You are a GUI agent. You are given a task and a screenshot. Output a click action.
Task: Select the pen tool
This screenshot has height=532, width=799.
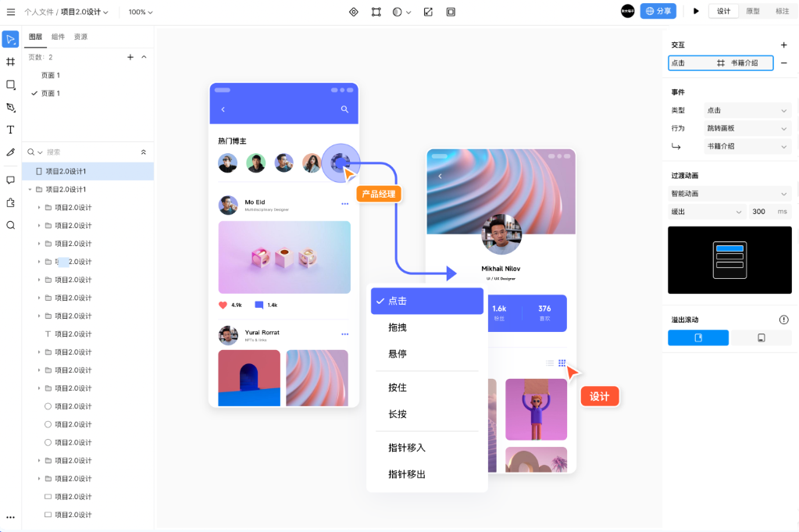11,107
